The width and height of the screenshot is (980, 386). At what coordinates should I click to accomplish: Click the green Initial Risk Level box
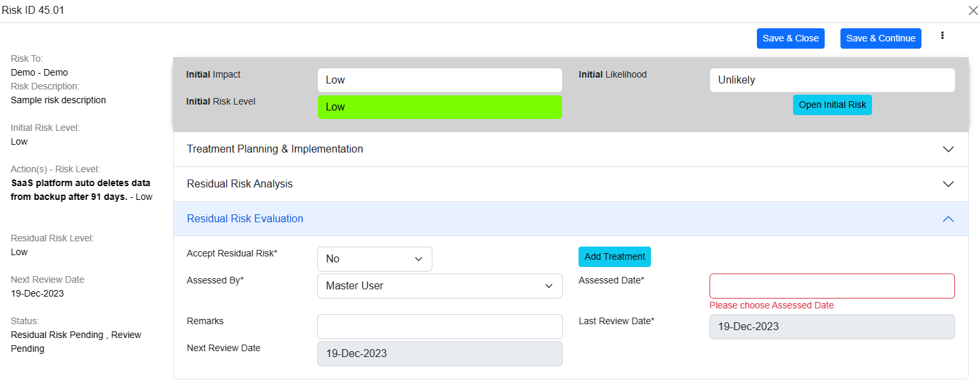click(439, 107)
